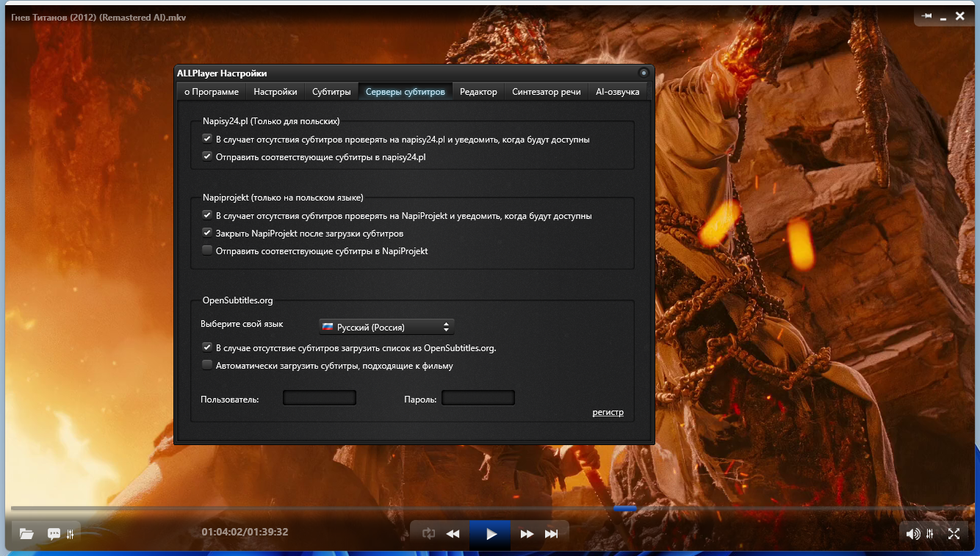Viewport: 980px width, 556px height.
Task: Show the AI-озвучка tab
Action: [x=618, y=92]
